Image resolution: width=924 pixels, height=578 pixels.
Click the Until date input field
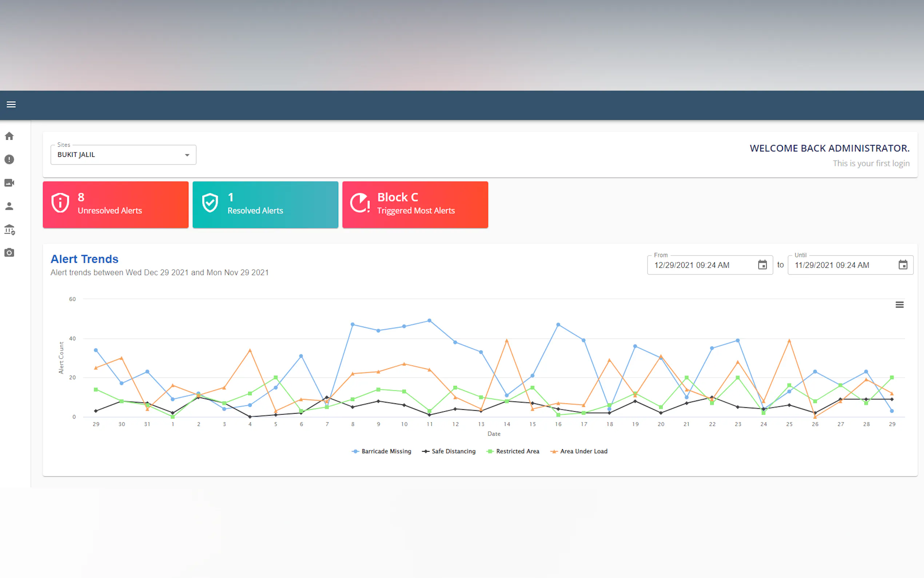pyautogui.click(x=841, y=265)
